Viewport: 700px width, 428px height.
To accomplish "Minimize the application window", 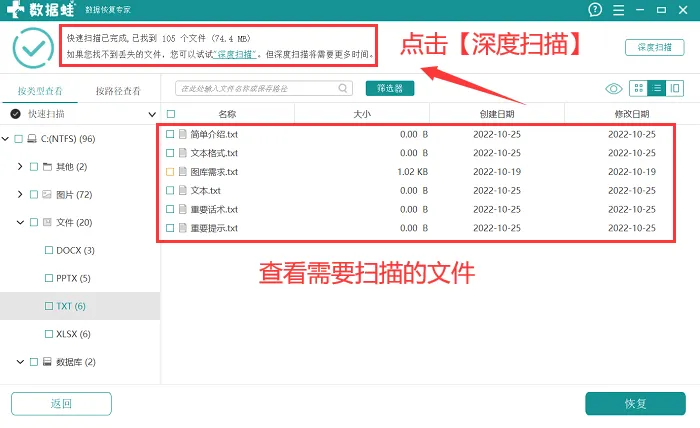I will click(x=640, y=9).
